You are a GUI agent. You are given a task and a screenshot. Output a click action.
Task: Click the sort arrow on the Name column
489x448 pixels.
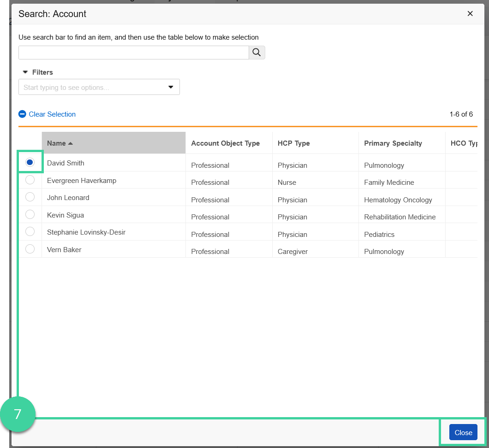[70, 143]
